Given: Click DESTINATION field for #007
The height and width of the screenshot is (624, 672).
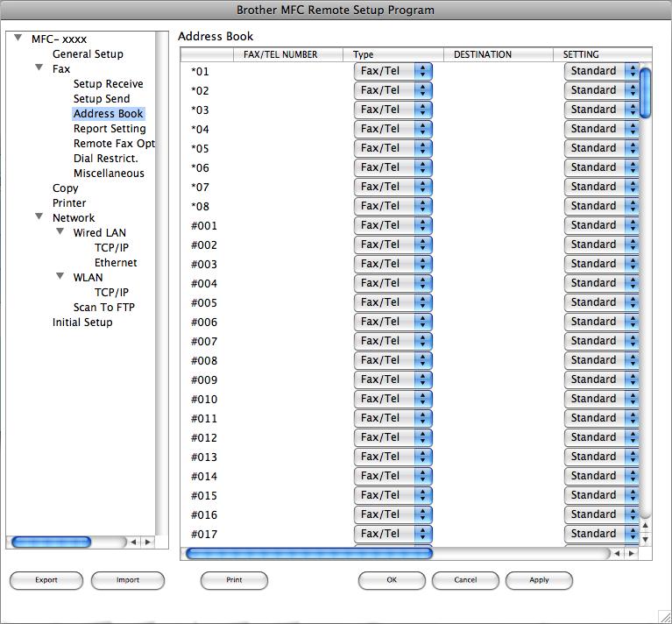Looking at the screenshot, I should coord(498,341).
